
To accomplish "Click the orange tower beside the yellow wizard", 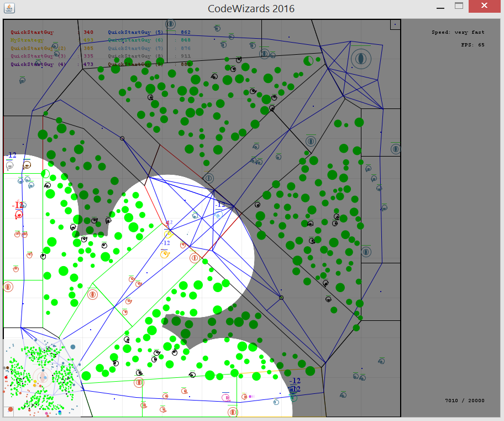I will pos(194,258).
